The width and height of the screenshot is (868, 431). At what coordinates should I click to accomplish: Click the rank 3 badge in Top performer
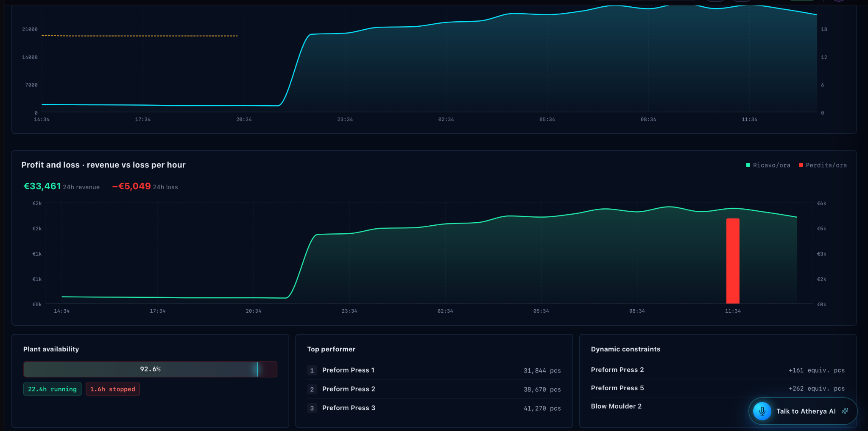coord(312,408)
